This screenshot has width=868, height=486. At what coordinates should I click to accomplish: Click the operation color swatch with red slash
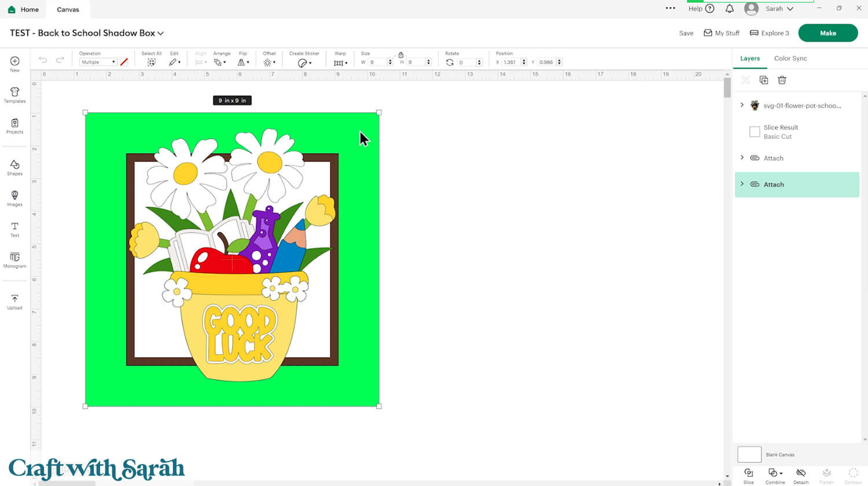[124, 62]
